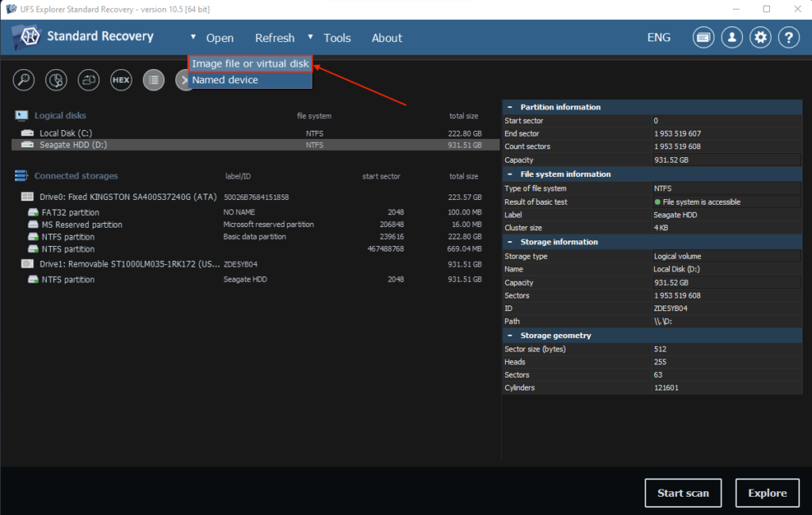This screenshot has width=812, height=515.
Task: Click the Explore button
Action: coord(767,493)
